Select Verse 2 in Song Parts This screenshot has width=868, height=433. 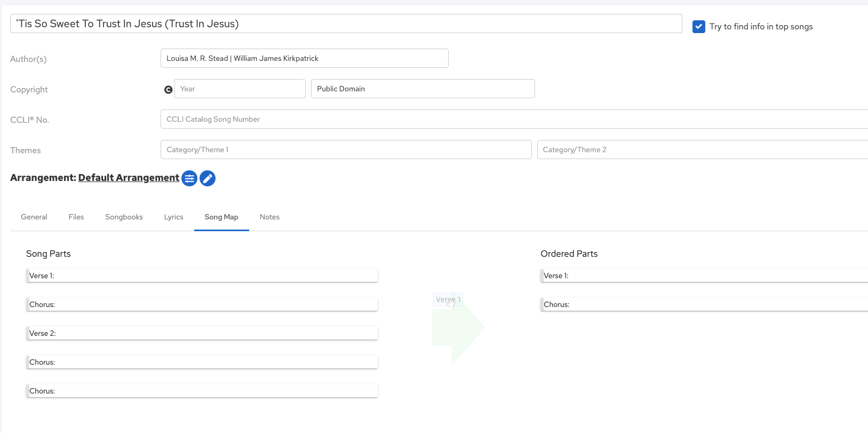202,333
